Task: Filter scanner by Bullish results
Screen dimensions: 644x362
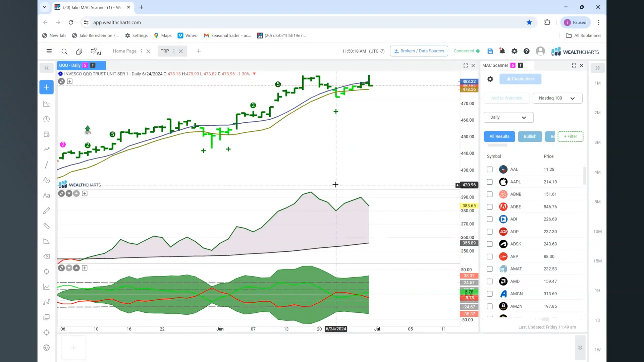Action: tap(530, 136)
